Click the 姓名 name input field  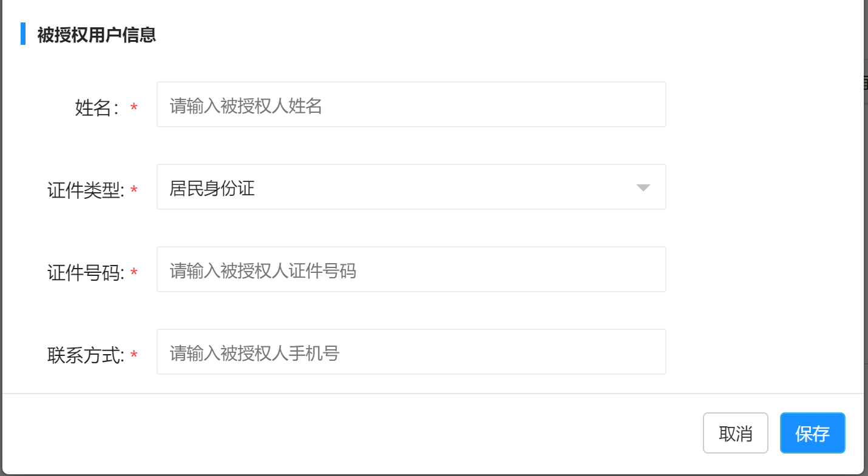[411, 105]
